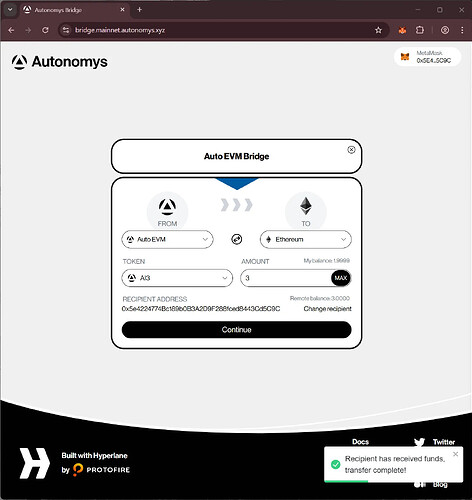Screen dimensions: 472x500
Task: Click the swap chains icon between dropdowns
Action: coord(237,239)
